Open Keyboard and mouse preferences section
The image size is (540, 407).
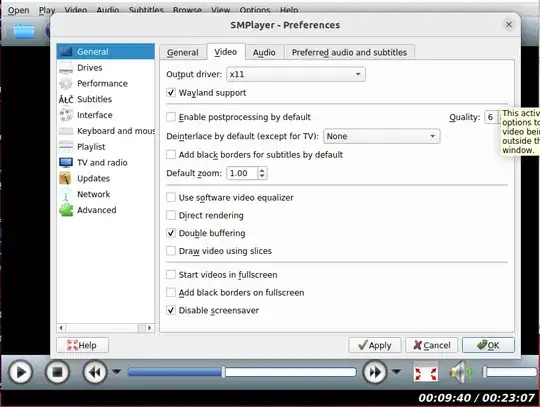pyautogui.click(x=105, y=131)
